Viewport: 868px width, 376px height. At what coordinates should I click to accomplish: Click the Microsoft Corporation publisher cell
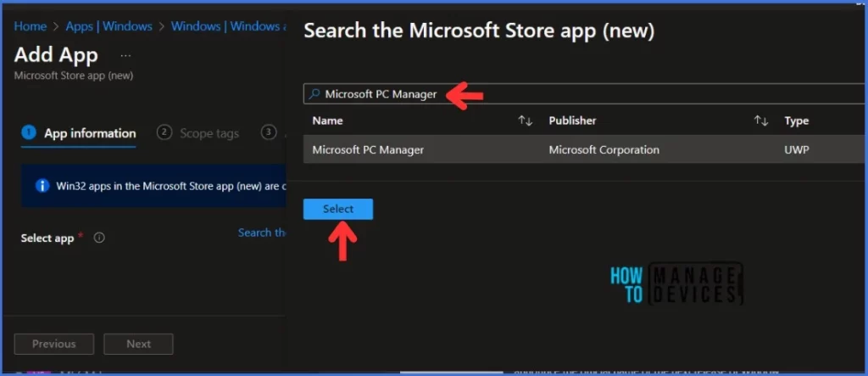click(x=604, y=149)
